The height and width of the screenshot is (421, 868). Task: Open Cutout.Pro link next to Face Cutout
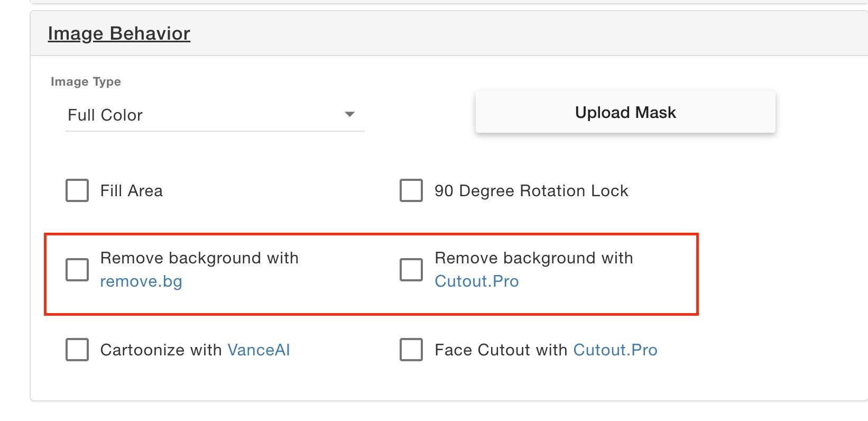point(615,350)
